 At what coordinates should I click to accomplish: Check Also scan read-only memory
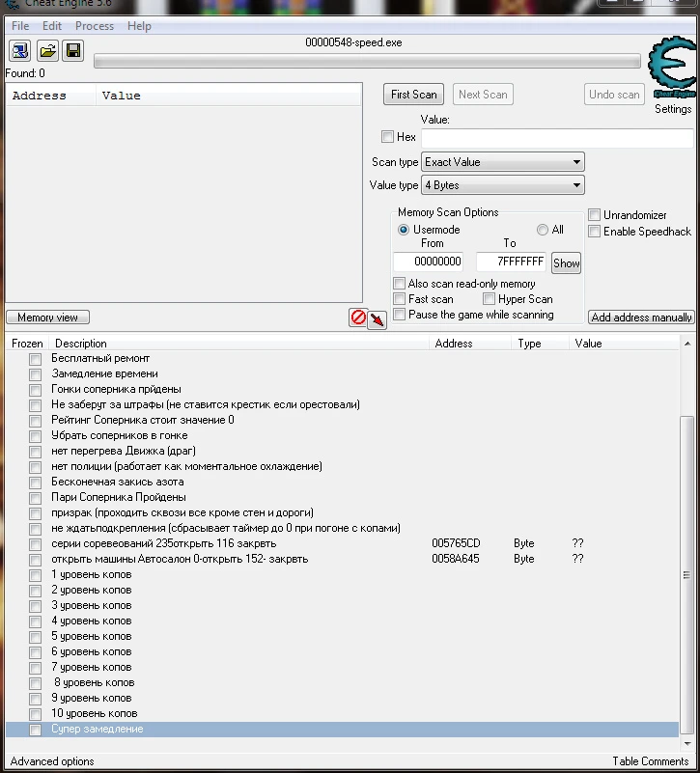tap(399, 284)
